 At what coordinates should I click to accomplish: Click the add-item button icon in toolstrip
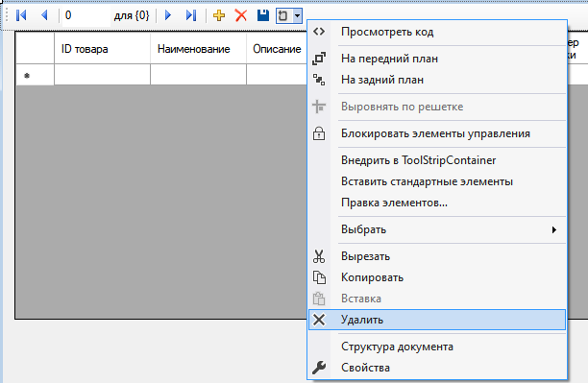[x=283, y=15]
